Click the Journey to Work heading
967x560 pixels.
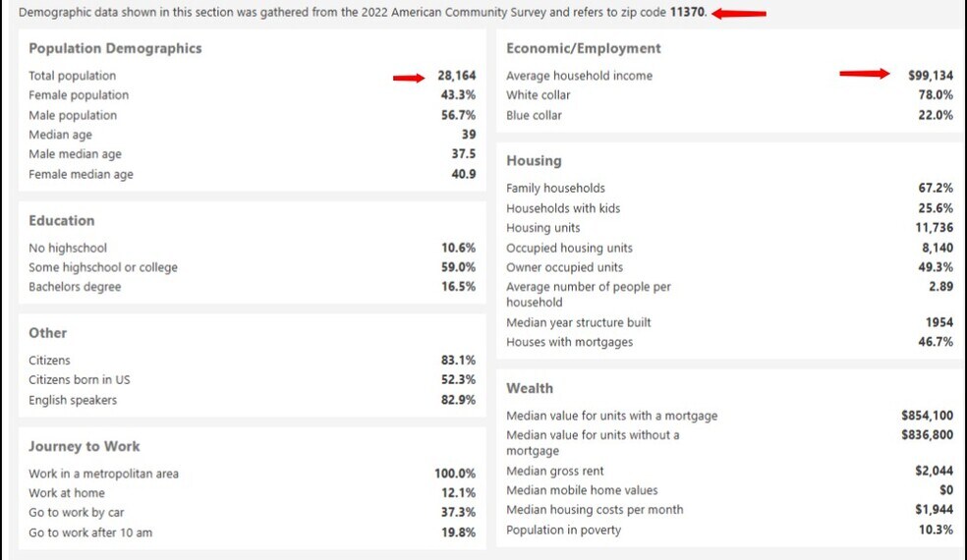pos(85,446)
